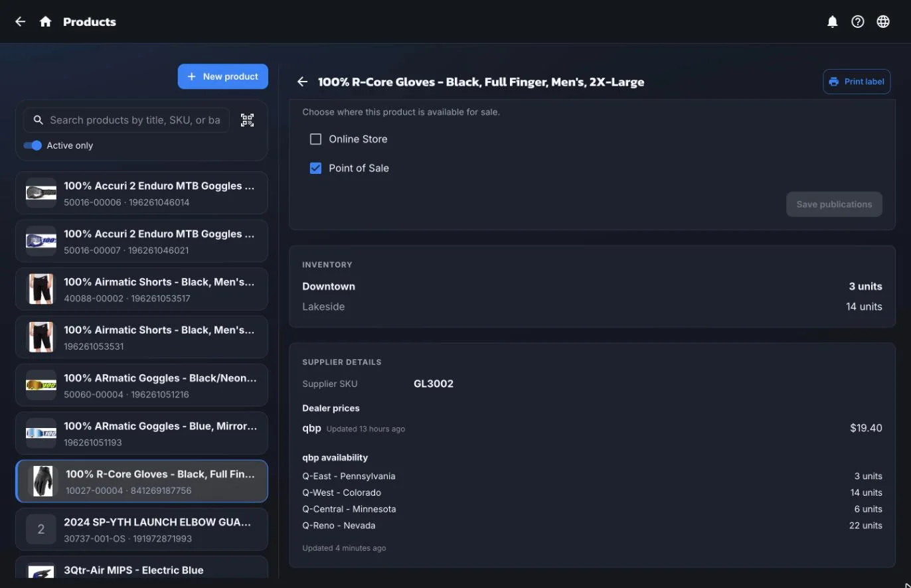911x588 pixels.
Task: Click the New product button
Action: (223, 76)
